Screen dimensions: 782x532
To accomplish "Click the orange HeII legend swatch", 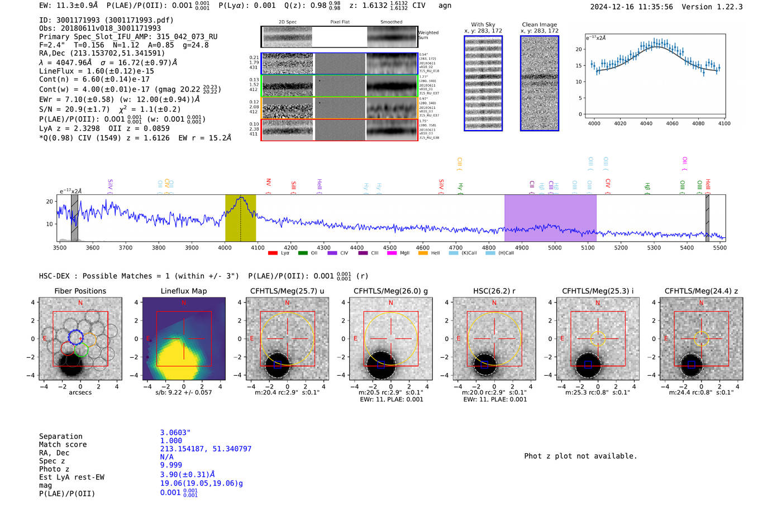I will pyautogui.click(x=423, y=253).
